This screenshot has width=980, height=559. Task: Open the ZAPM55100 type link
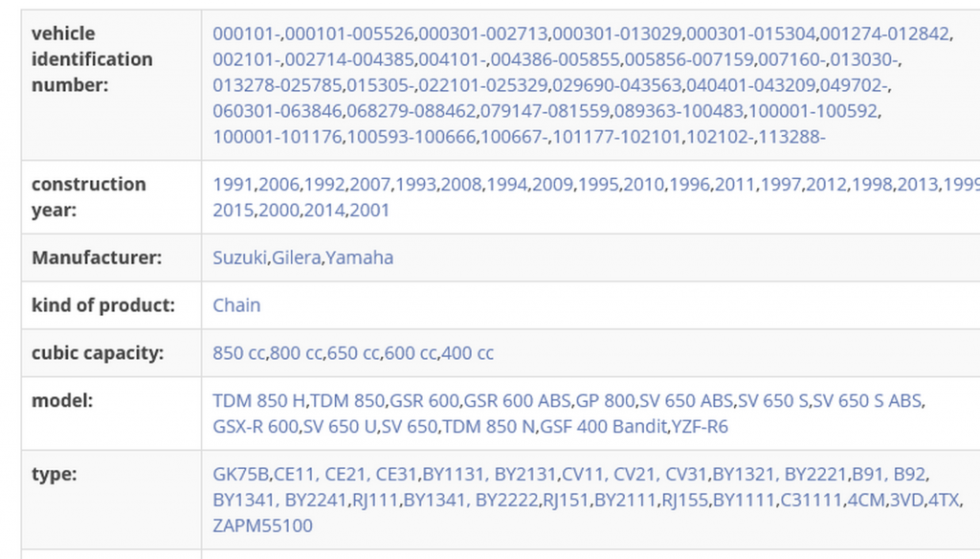coord(262,525)
